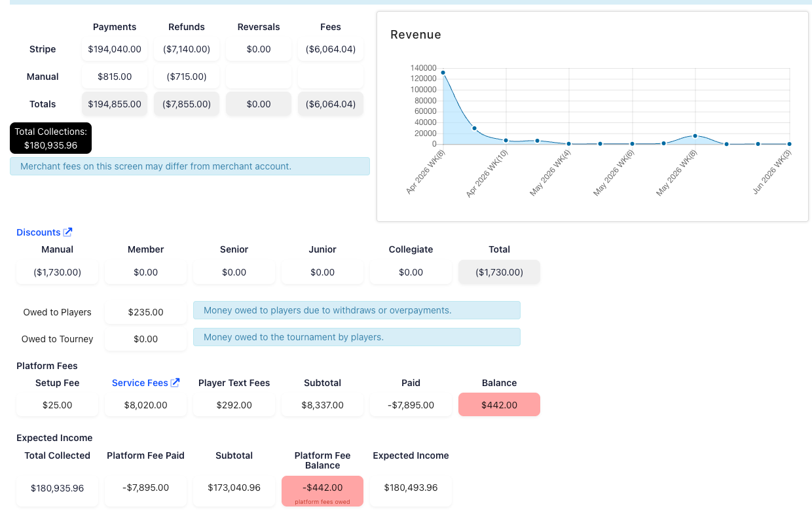Click the merchant fees notice banner
812x515 pixels.
[x=190, y=166]
